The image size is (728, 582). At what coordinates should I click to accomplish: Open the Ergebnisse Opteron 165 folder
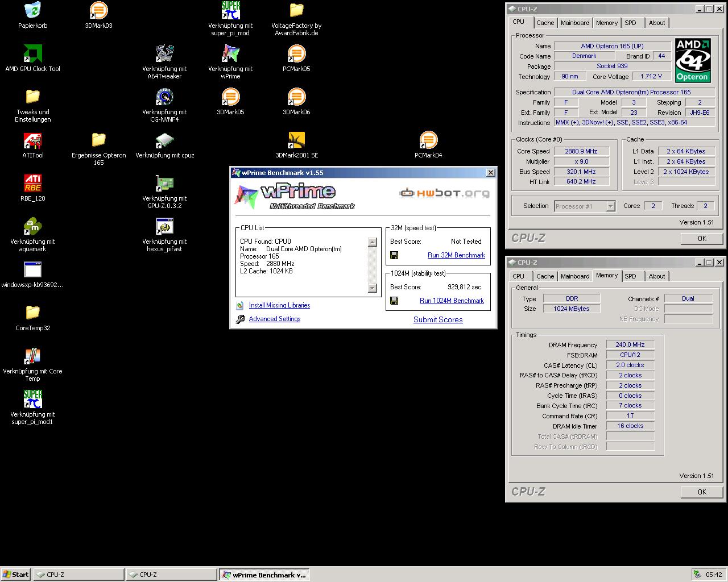coord(98,140)
